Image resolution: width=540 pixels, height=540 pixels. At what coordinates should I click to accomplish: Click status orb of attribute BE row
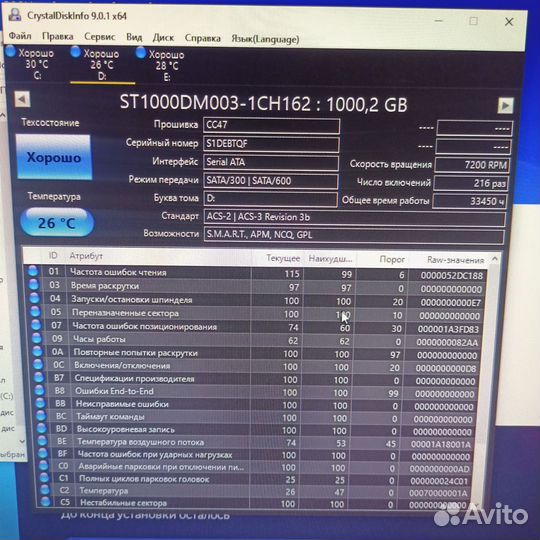[42, 440]
